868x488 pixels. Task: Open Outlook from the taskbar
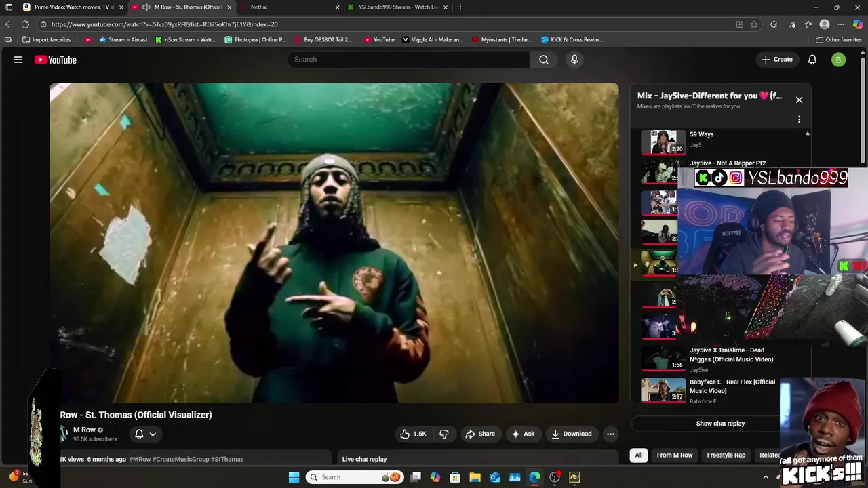(495, 477)
